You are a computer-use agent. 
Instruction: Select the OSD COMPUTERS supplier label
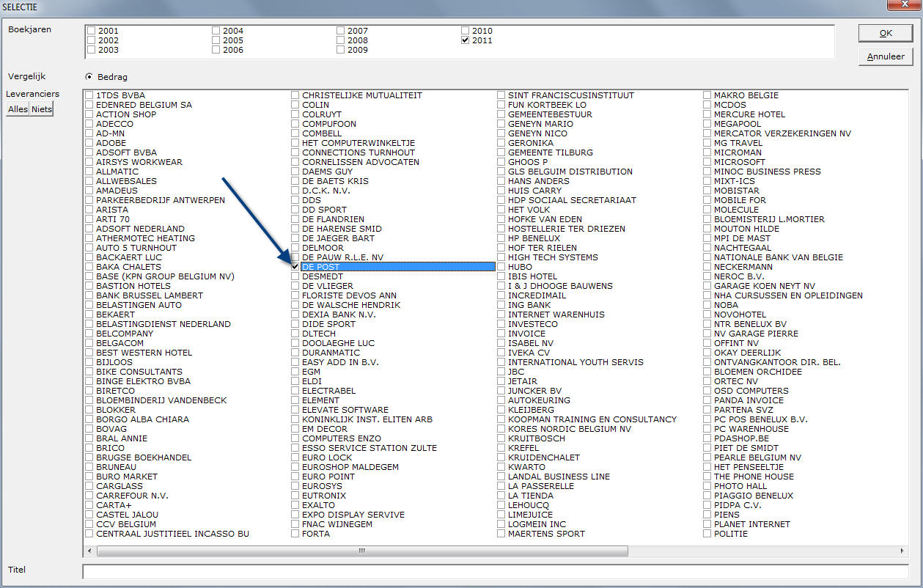[x=751, y=391]
